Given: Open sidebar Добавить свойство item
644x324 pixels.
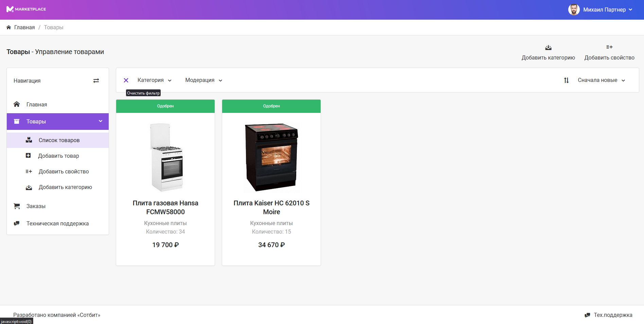Looking at the screenshot, I should (x=64, y=171).
